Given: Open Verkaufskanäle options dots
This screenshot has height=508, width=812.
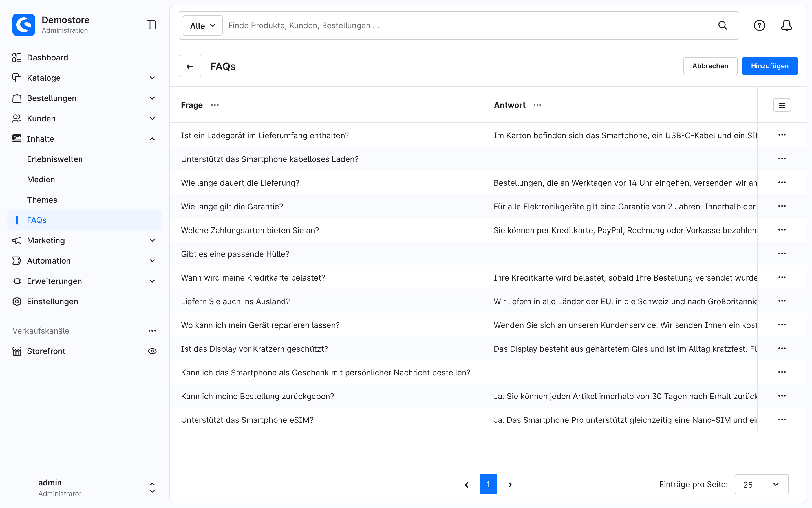Looking at the screenshot, I should [x=152, y=331].
